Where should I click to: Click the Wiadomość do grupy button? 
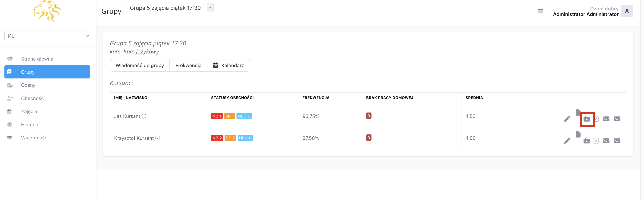(x=139, y=65)
